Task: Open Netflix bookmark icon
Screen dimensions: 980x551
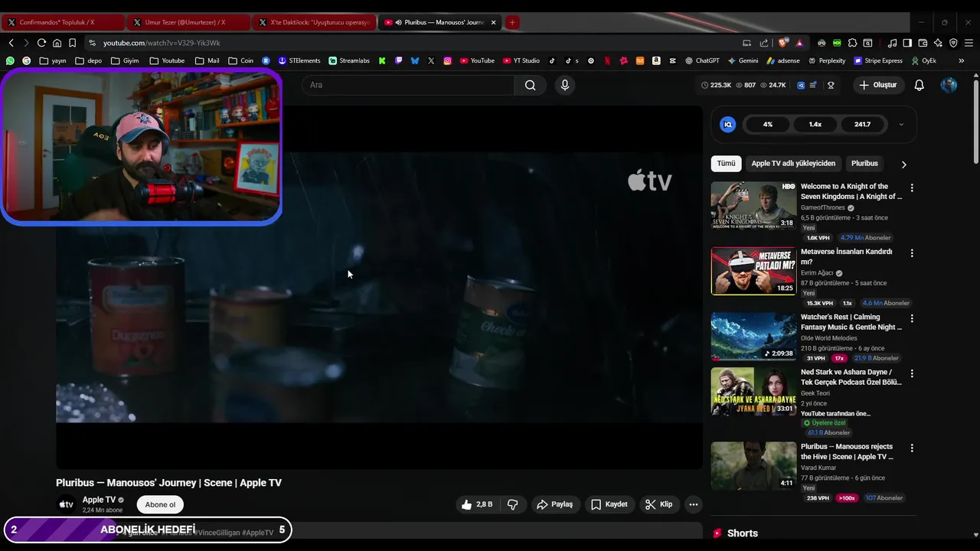Action: pos(607,60)
